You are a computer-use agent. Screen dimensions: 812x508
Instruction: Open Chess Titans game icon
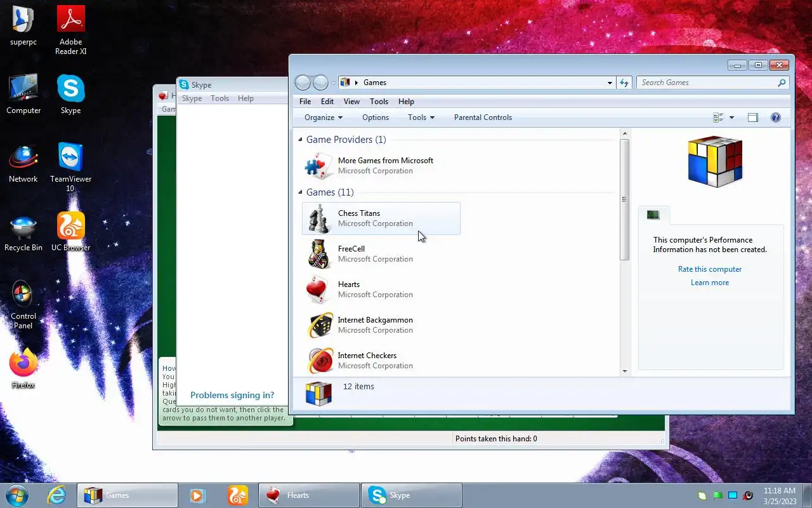coord(318,218)
